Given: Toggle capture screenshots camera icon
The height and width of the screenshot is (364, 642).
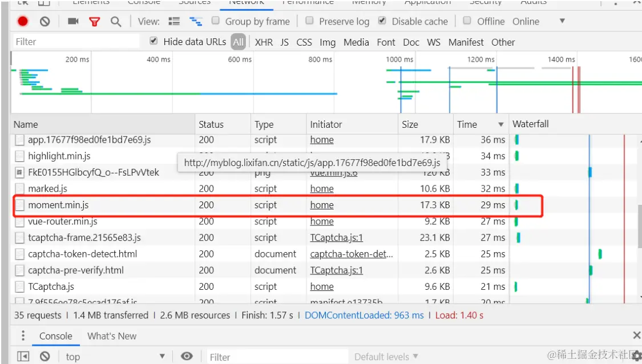Looking at the screenshot, I should (x=73, y=21).
